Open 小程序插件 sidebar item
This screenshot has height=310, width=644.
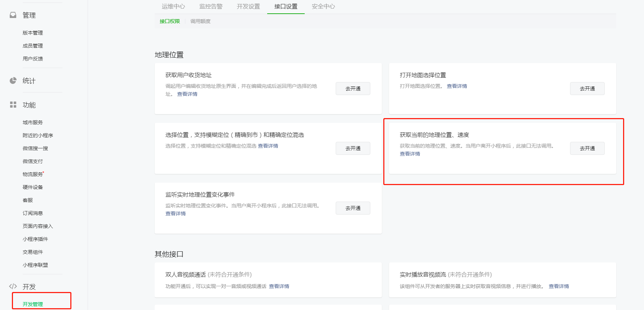pyautogui.click(x=35, y=239)
